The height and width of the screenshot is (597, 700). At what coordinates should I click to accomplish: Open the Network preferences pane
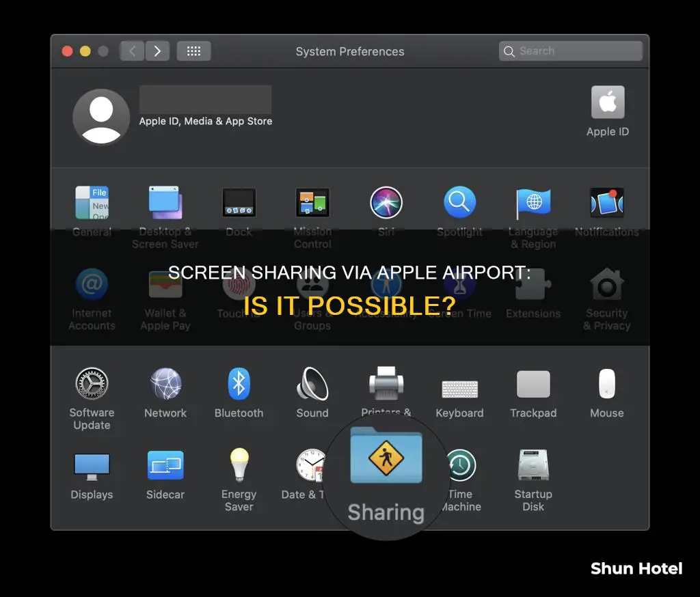tap(165, 384)
